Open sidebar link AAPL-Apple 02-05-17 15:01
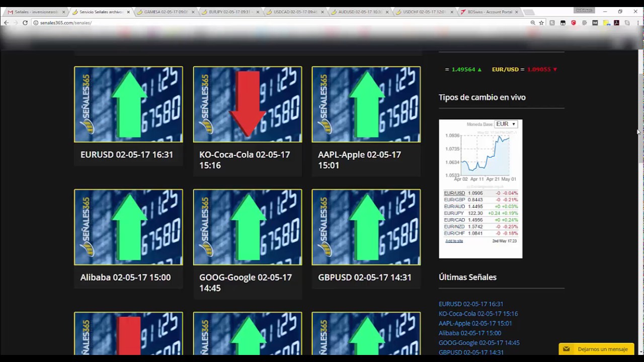 [x=475, y=323]
